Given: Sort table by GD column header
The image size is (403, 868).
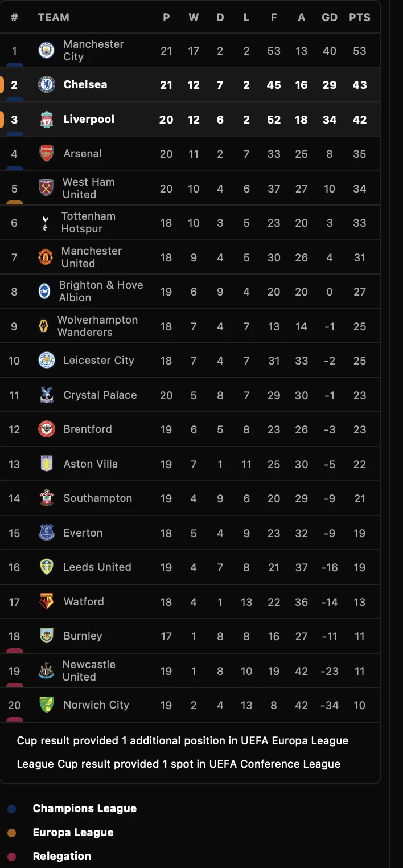Looking at the screenshot, I should [330, 18].
